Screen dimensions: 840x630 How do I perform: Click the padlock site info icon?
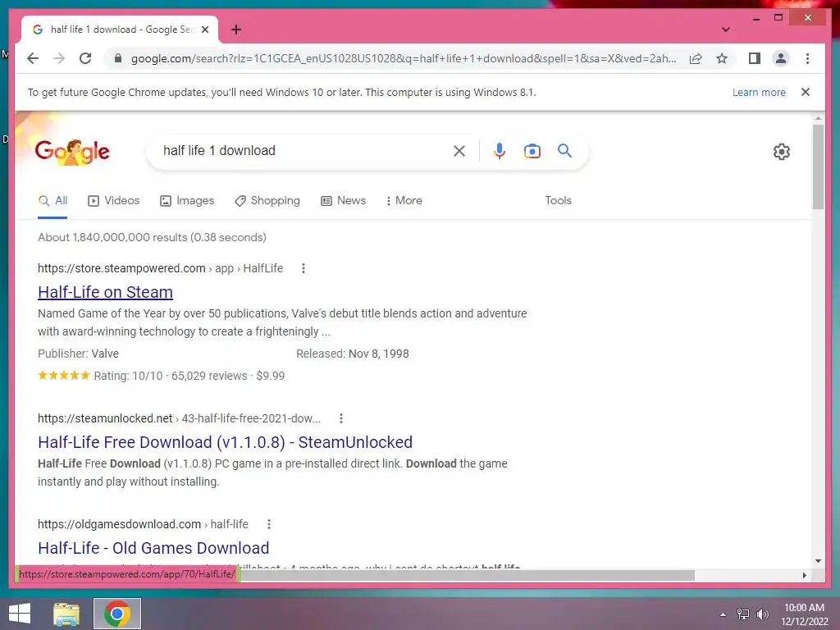tap(118, 58)
